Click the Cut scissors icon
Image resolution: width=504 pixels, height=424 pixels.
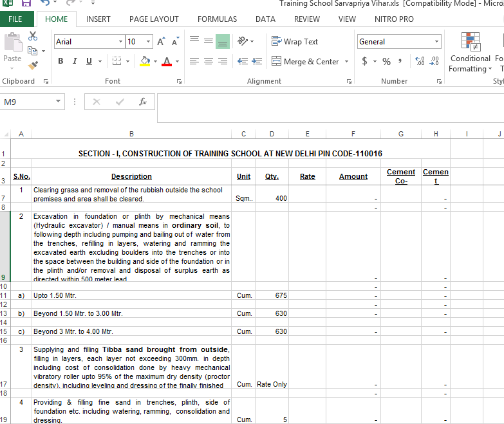pos(33,37)
